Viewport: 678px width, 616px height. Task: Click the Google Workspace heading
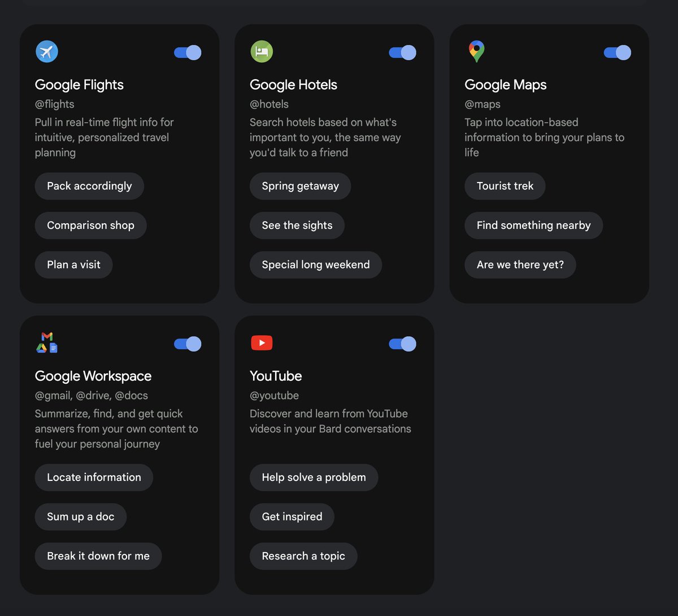(93, 376)
